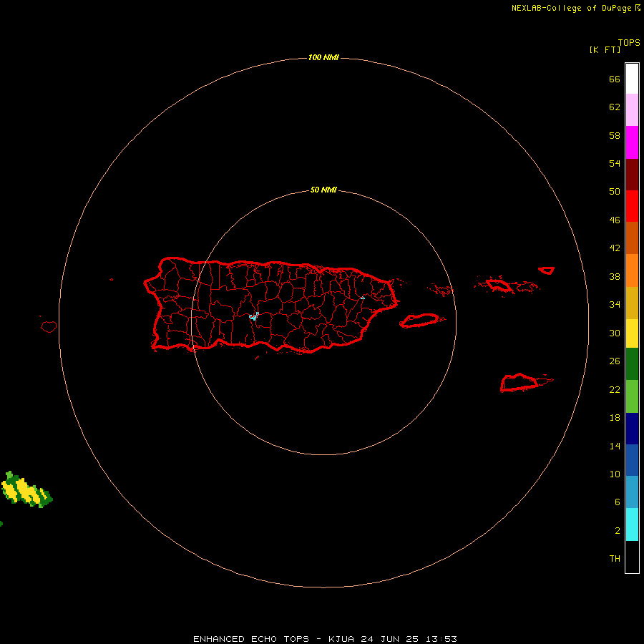Click the yellow legend swatch
This screenshot has height=644, width=644.
click(x=632, y=333)
